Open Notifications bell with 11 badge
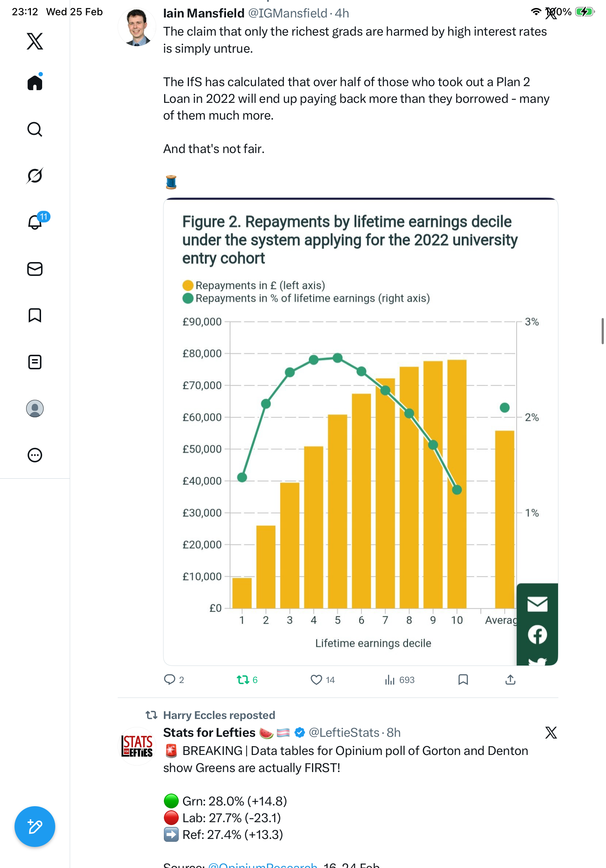 (x=35, y=222)
